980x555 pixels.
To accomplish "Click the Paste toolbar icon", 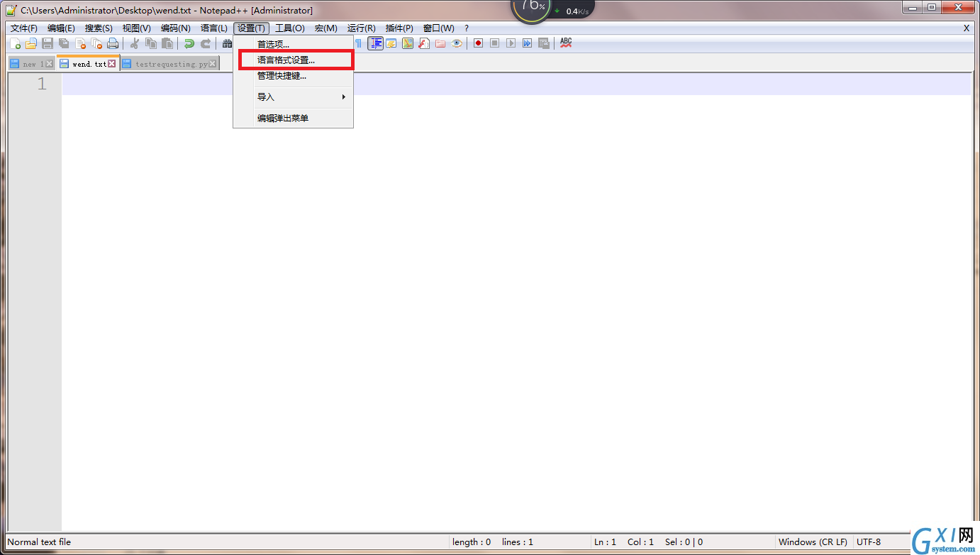I will [167, 43].
